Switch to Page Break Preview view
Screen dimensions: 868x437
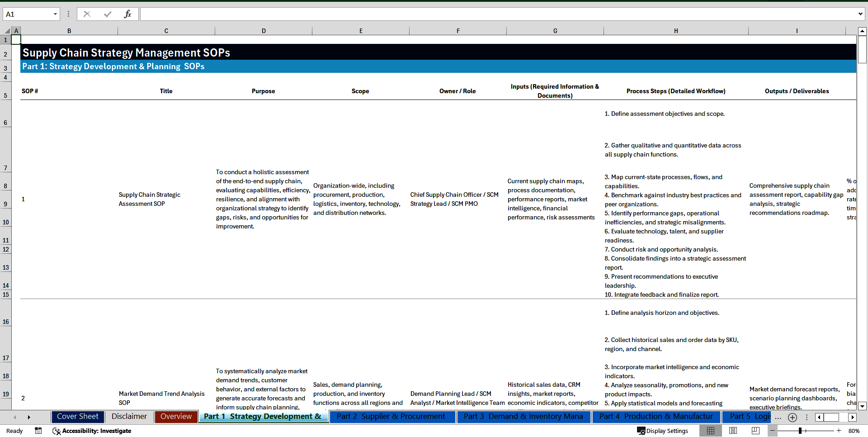click(755, 431)
